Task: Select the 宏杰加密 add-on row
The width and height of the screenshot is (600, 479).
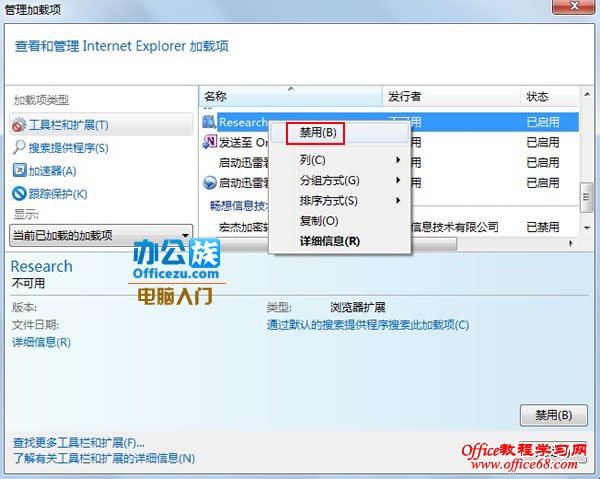Action: [x=390, y=227]
